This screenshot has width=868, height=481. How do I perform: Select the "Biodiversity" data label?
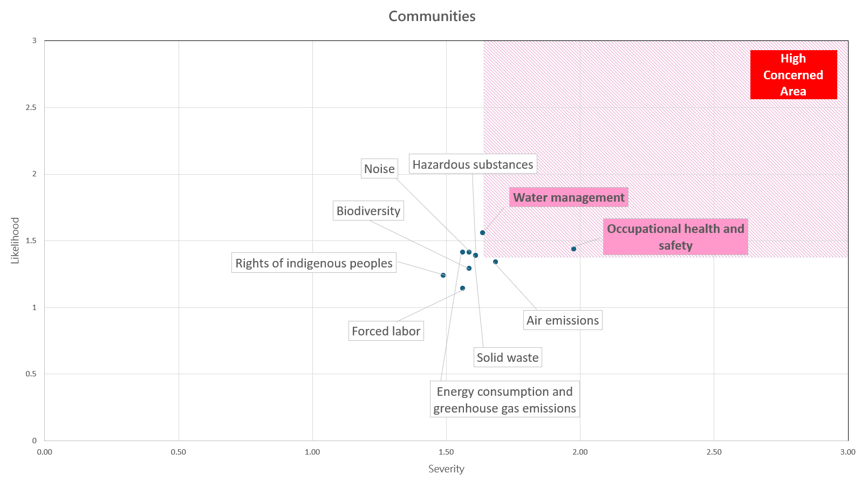tap(368, 211)
